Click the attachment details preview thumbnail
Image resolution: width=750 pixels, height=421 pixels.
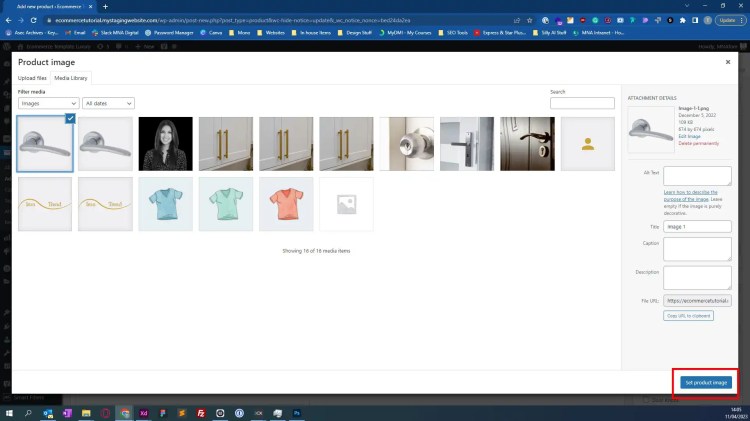[x=651, y=129]
